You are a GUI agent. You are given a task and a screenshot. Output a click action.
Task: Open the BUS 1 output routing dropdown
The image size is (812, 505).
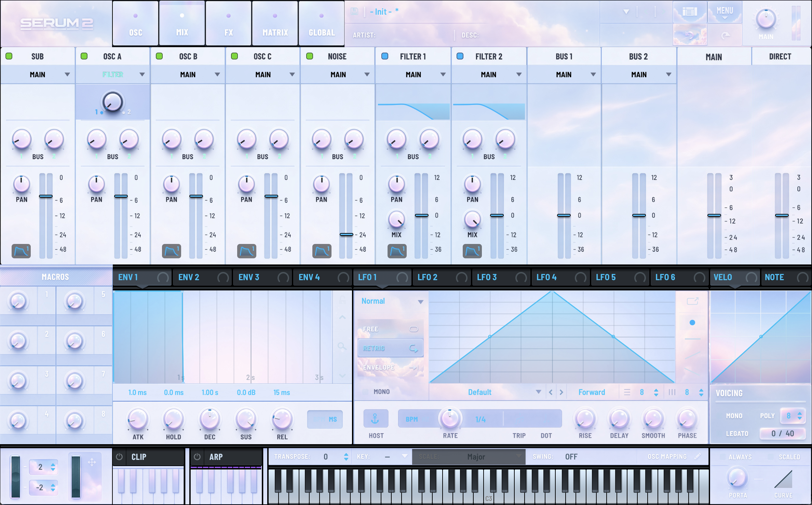click(564, 74)
